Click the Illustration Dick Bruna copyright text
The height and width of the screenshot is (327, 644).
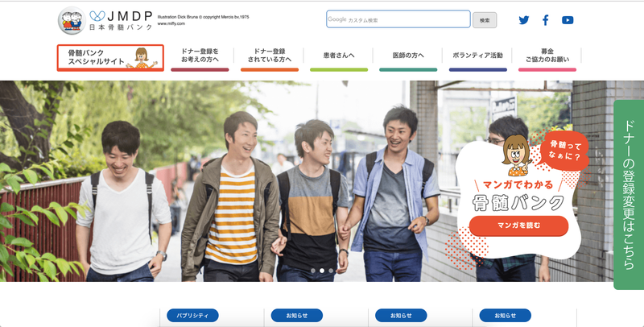click(x=204, y=17)
